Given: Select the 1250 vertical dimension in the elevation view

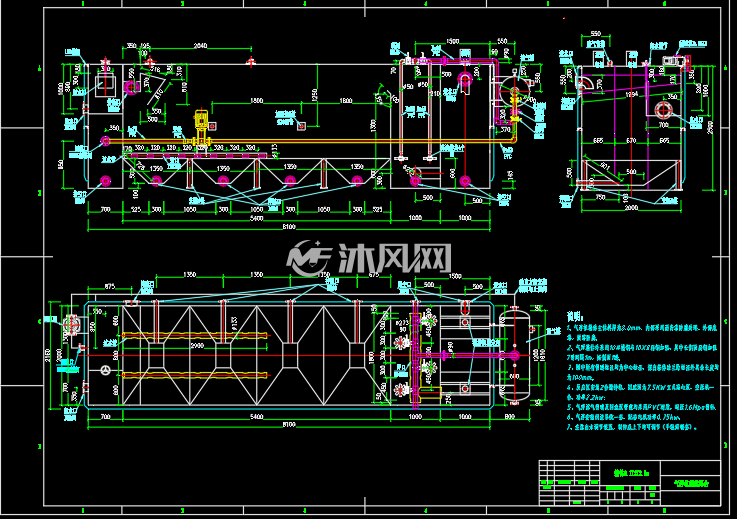Looking at the screenshot, I should 314,95.
